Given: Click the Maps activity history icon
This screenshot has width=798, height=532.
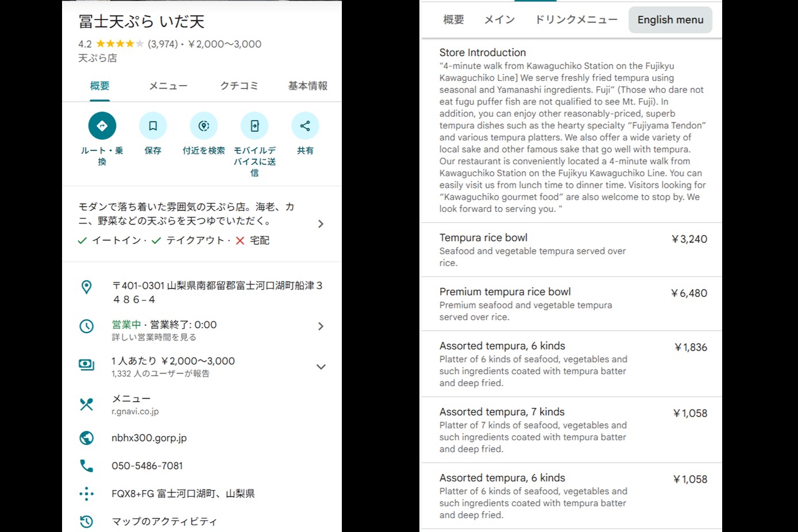Looking at the screenshot, I should (87, 522).
